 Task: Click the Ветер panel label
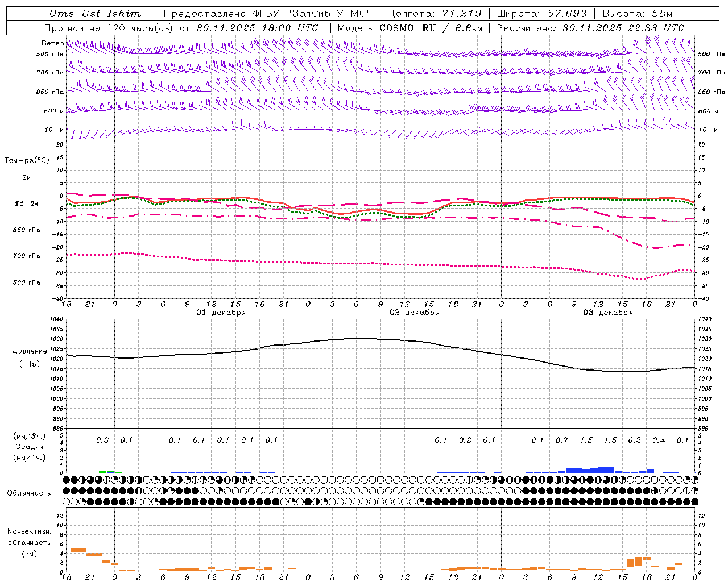coord(53,43)
